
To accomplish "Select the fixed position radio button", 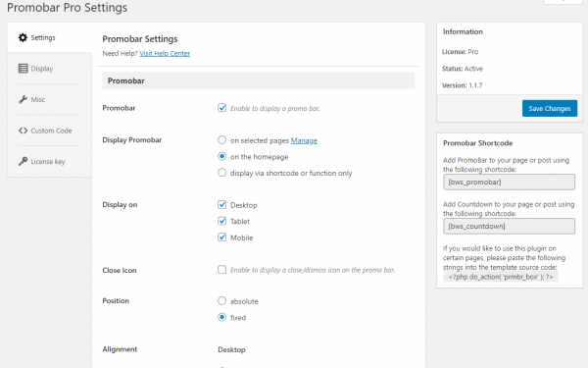I will (x=222, y=317).
